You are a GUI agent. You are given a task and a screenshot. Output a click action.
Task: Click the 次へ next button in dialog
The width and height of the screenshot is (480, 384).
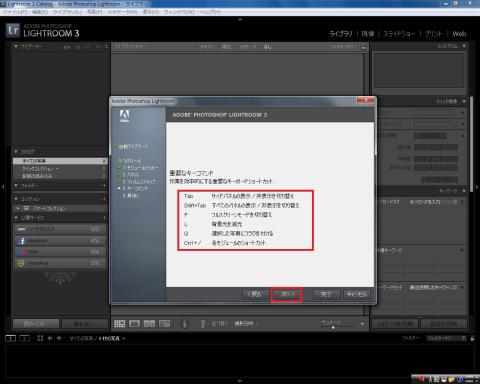[x=286, y=294]
